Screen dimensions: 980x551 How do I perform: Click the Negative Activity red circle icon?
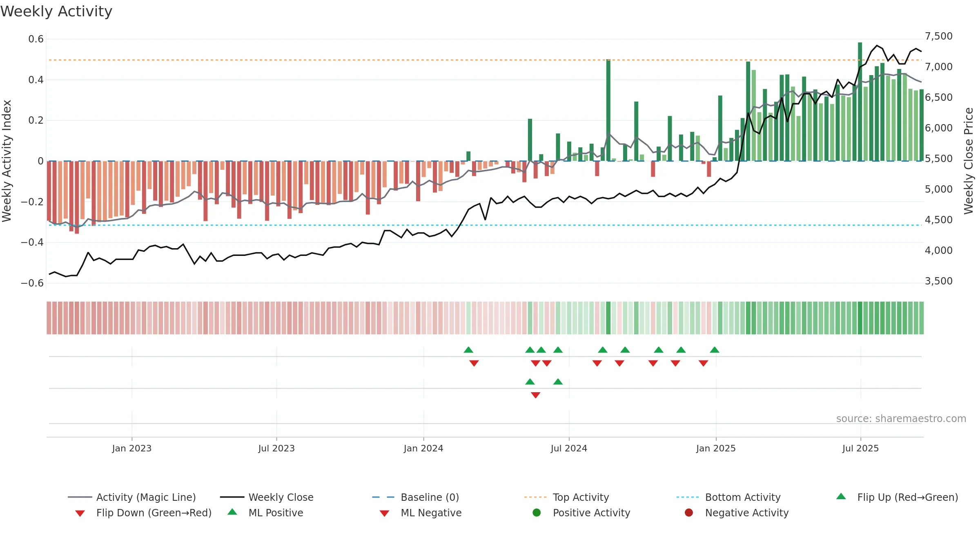pyautogui.click(x=689, y=512)
